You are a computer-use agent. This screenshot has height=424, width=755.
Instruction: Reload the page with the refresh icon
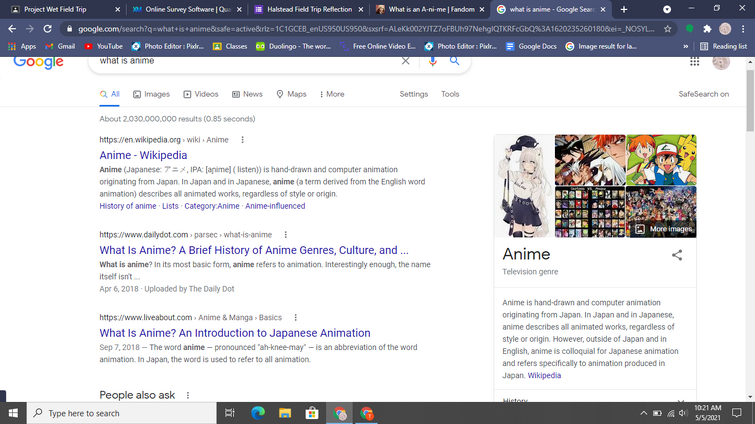(x=47, y=29)
